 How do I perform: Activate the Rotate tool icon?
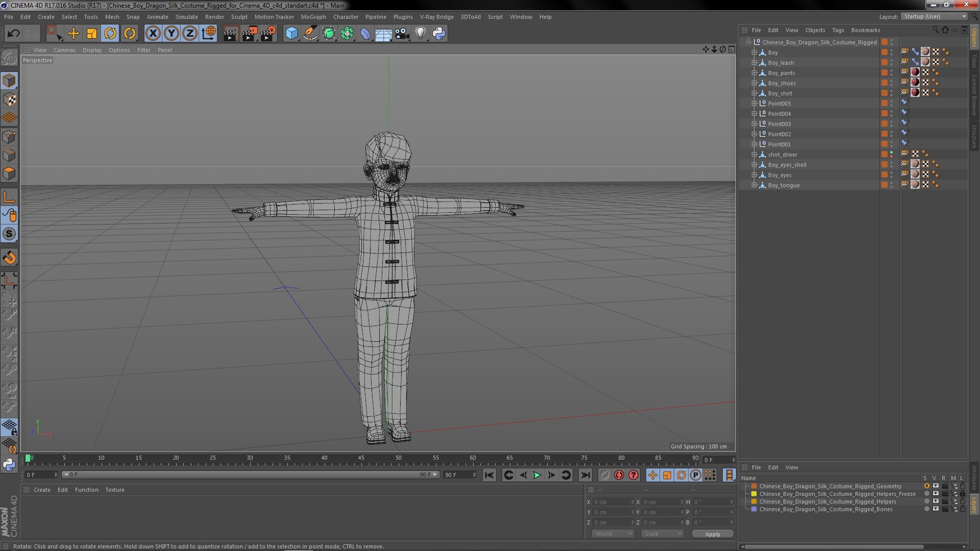click(110, 34)
